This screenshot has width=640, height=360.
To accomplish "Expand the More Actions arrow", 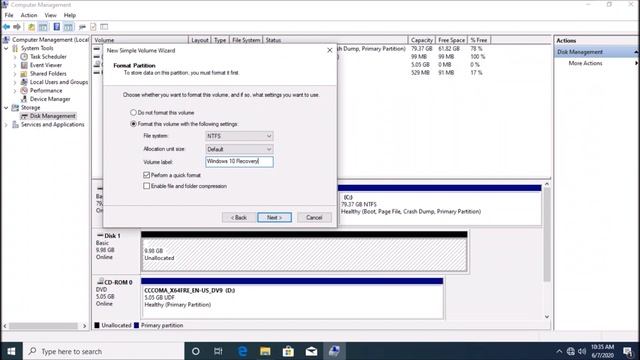I will (x=636, y=63).
